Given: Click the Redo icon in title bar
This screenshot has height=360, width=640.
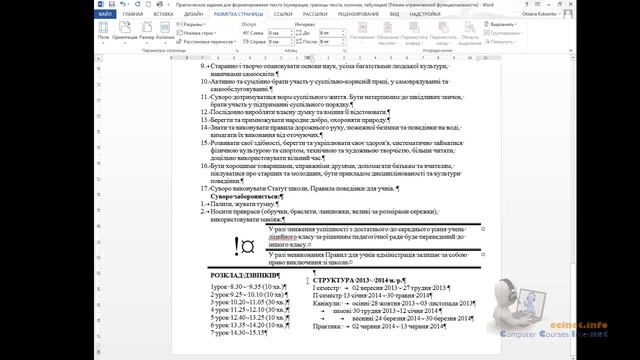Looking at the screenshot, I should pos(138,4).
